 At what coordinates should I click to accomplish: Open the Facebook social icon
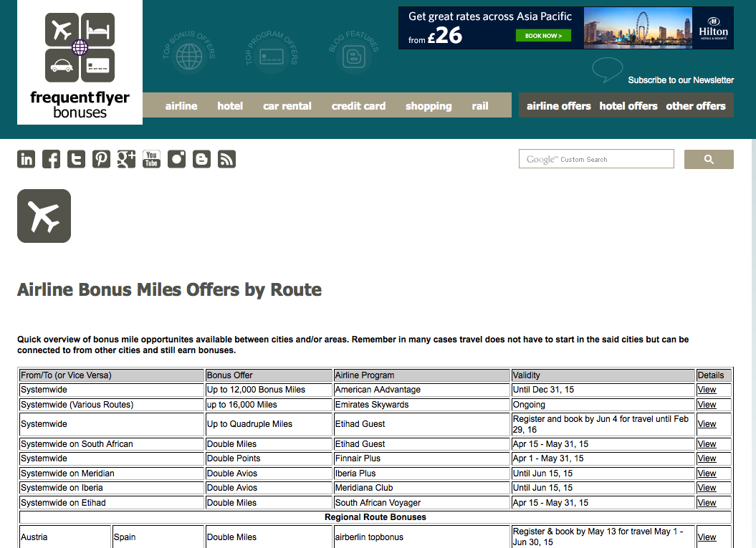click(51, 159)
